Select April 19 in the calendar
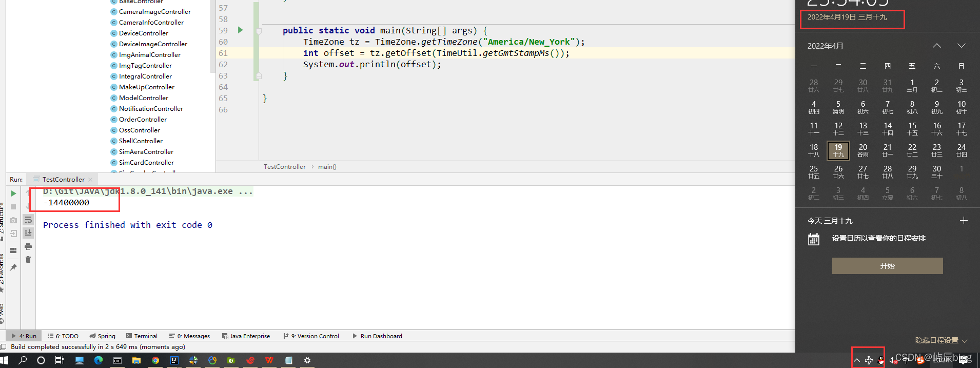This screenshot has width=980, height=368. tap(838, 150)
